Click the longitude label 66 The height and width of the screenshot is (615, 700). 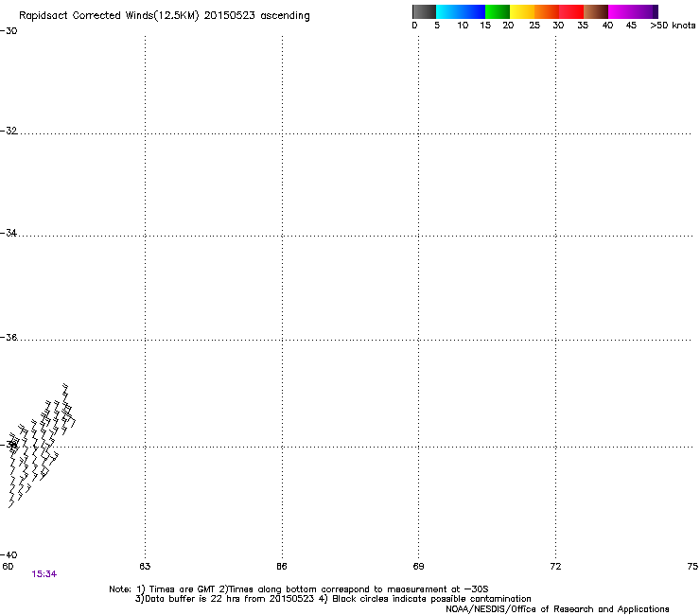(282, 567)
